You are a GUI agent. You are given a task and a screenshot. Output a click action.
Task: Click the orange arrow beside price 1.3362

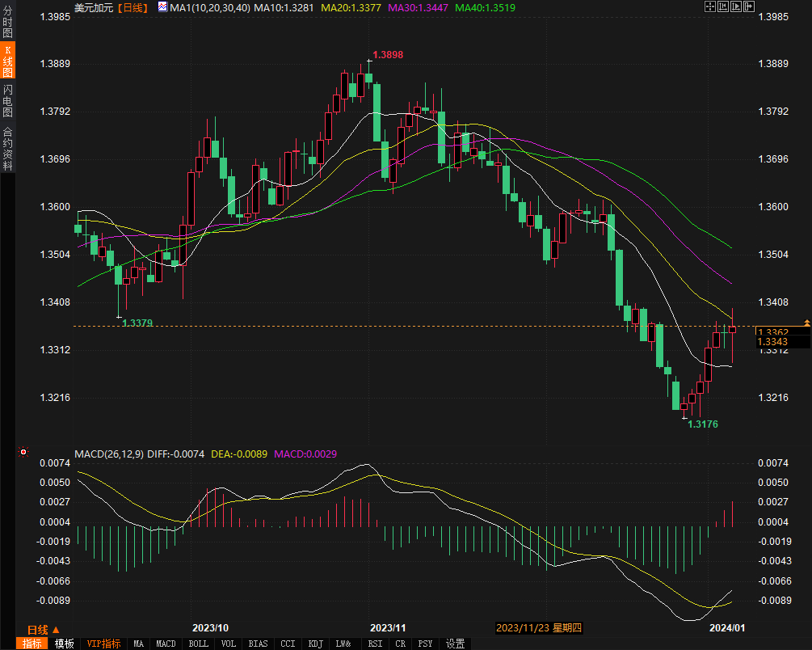tap(806, 323)
